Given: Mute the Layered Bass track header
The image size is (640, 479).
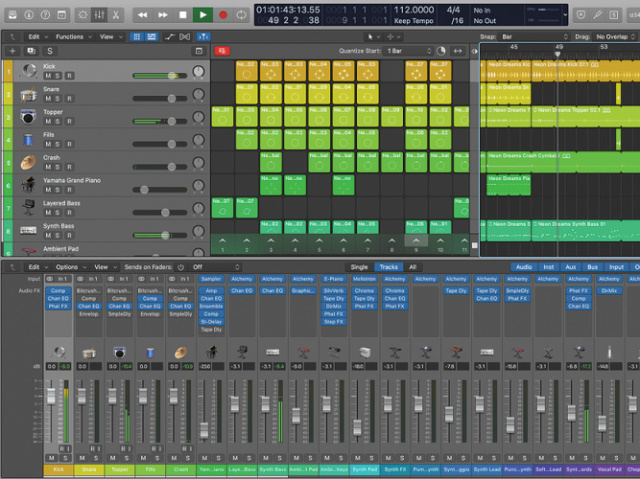Looking at the screenshot, I should coord(48,213).
